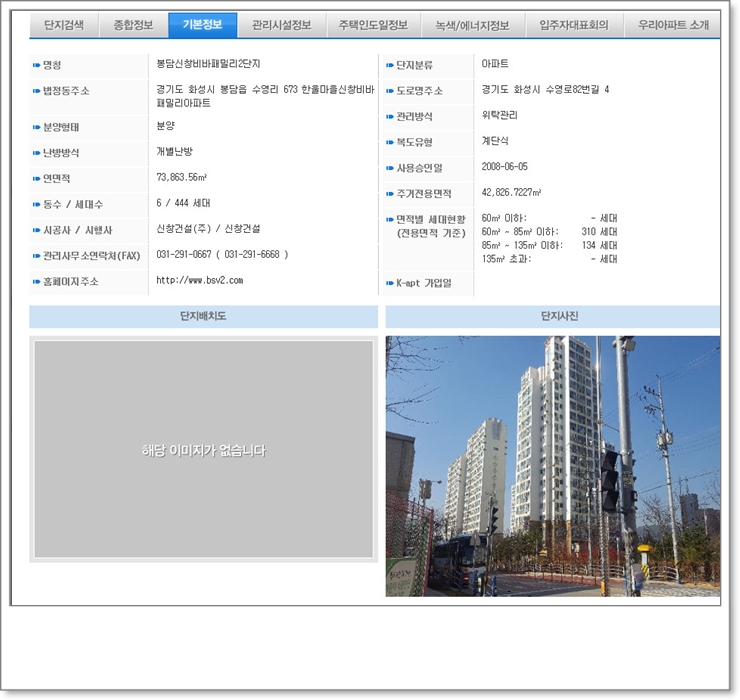Switch to the 입주자대표회의 tab

(x=574, y=25)
